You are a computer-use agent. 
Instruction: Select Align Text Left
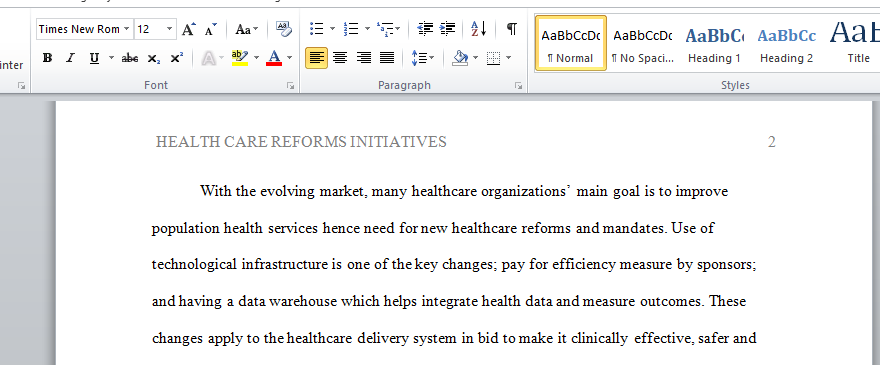pos(317,58)
